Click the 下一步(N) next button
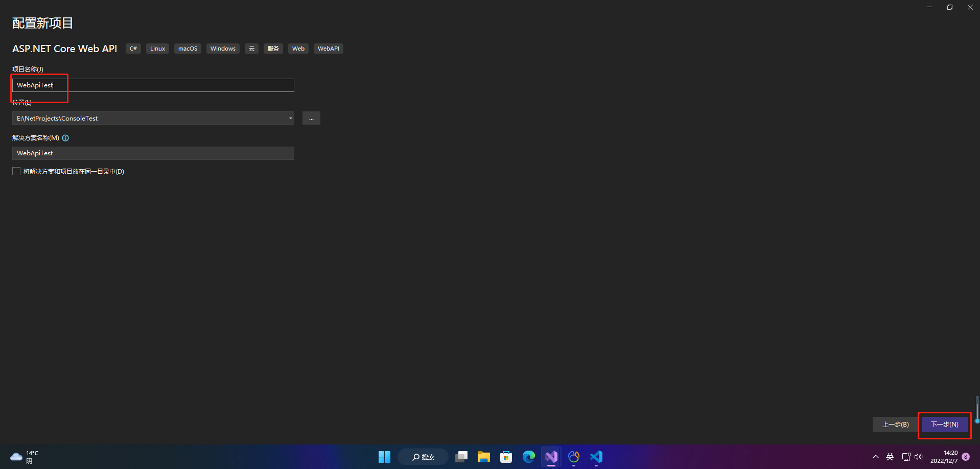The image size is (980, 469). coord(944,425)
